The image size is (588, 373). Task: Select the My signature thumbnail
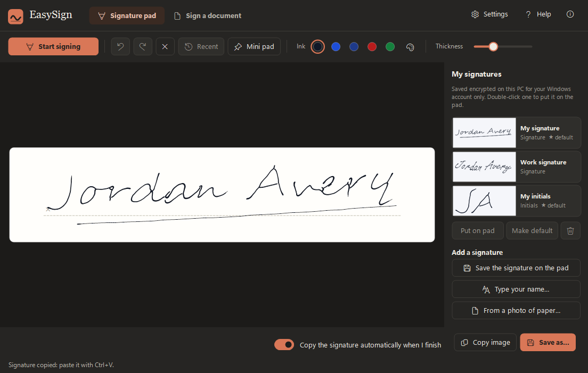tap(485, 132)
